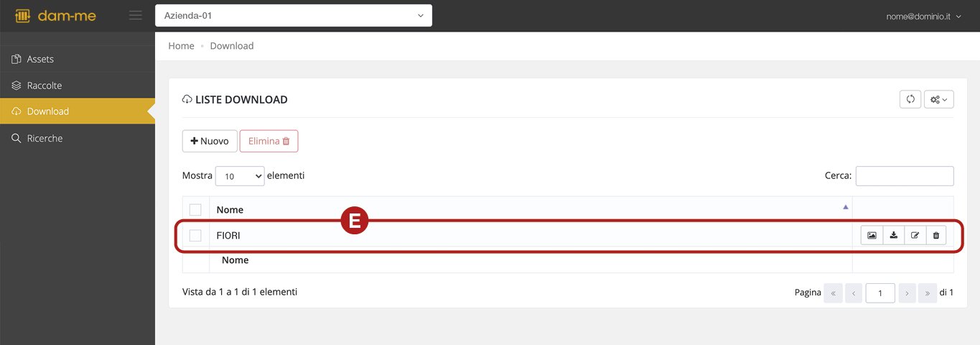Refresh the download list
Screen dimensions: 980x345
910,99
